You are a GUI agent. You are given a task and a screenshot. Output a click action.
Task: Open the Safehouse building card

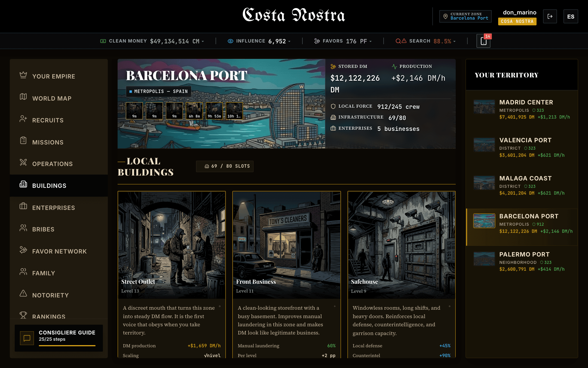[401, 274]
